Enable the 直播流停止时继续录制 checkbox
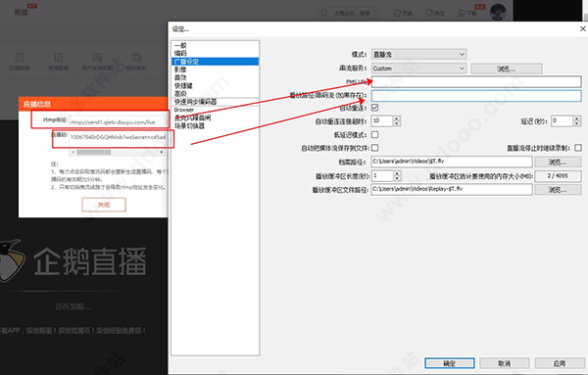 click(x=578, y=148)
